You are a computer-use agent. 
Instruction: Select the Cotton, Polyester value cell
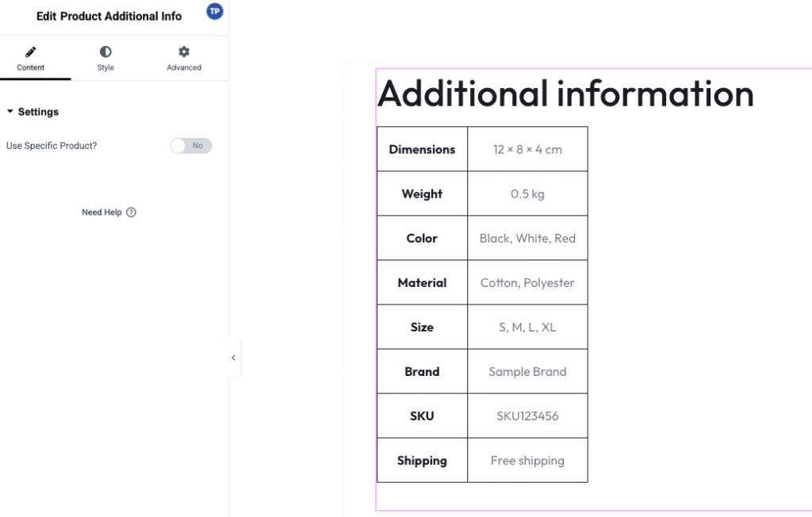(x=527, y=283)
